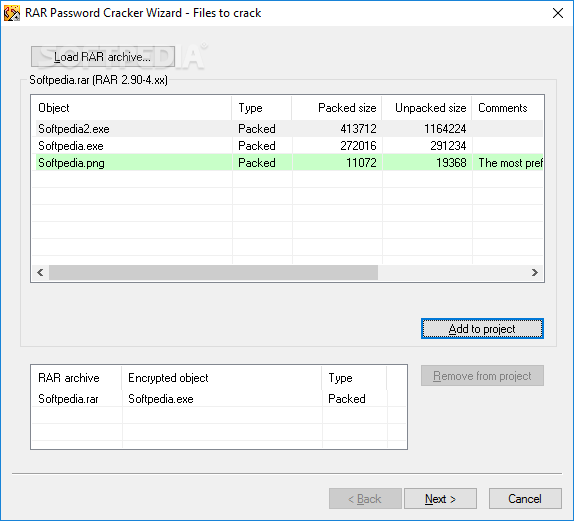Image resolution: width=574 pixels, height=521 pixels.
Task: Click unpacked size value 1164224
Action: click(x=445, y=129)
